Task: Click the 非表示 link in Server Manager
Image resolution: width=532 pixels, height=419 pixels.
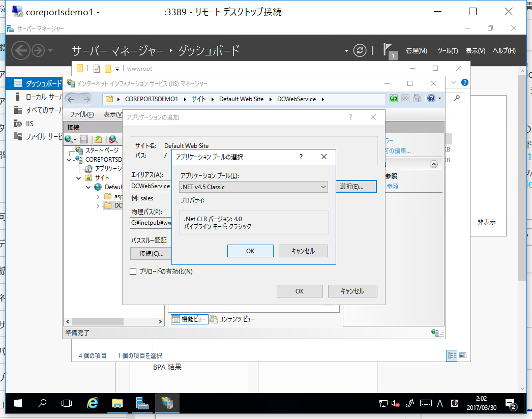Action: coord(487,222)
